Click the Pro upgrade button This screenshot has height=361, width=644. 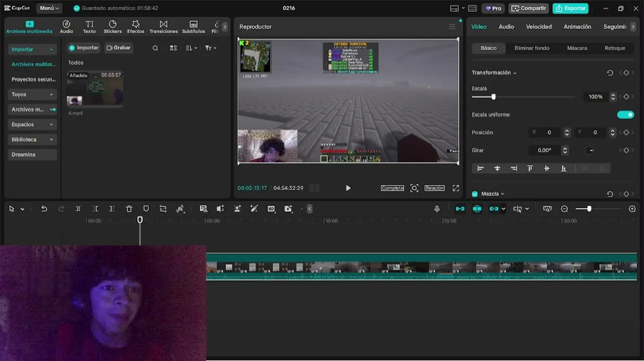(493, 9)
